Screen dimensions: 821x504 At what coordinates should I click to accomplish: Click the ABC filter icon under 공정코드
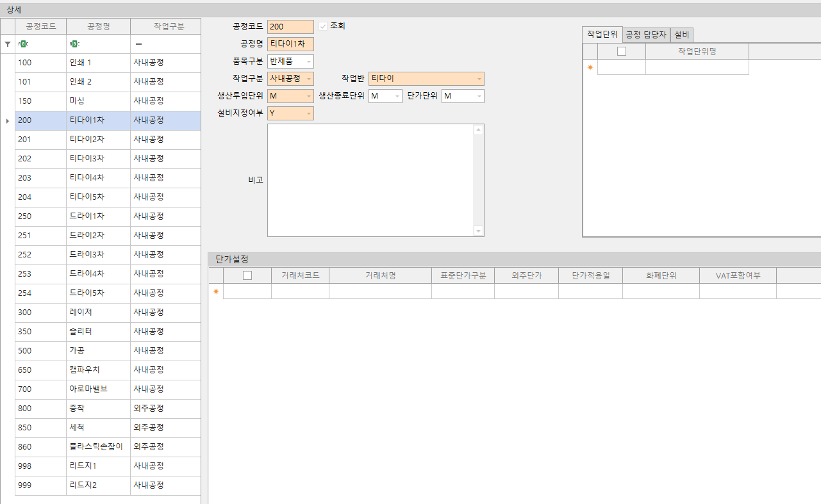tap(23, 44)
